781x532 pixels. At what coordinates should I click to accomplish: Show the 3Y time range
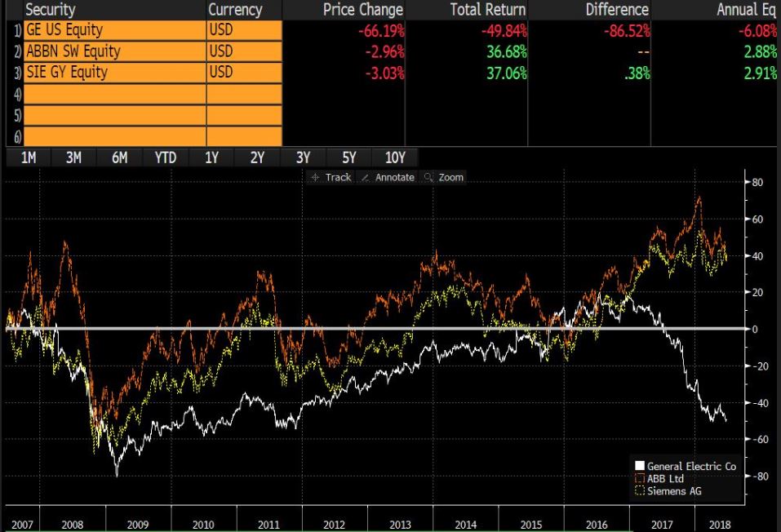303,158
